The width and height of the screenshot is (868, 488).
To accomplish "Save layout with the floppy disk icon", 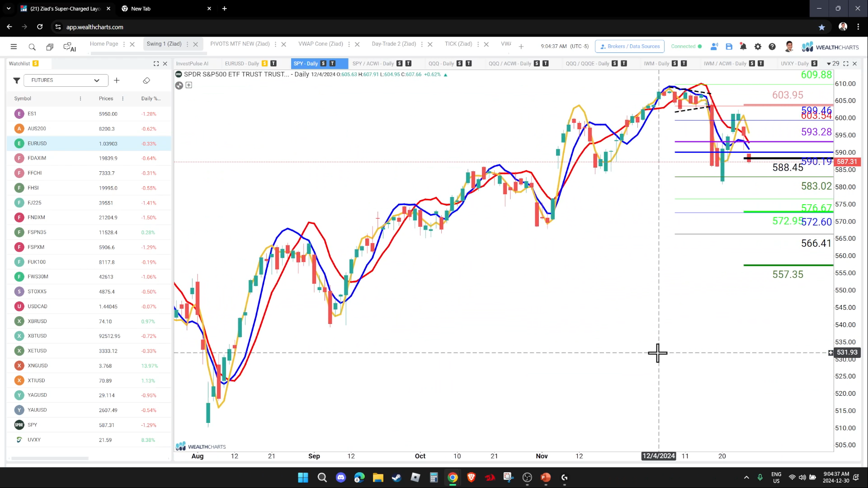I will (729, 46).
